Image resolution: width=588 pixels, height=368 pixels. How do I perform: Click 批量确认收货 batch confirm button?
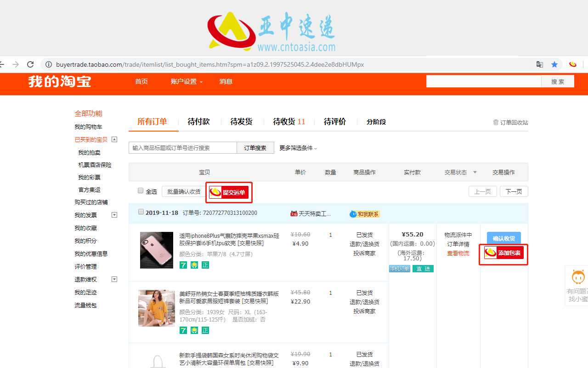pos(184,191)
